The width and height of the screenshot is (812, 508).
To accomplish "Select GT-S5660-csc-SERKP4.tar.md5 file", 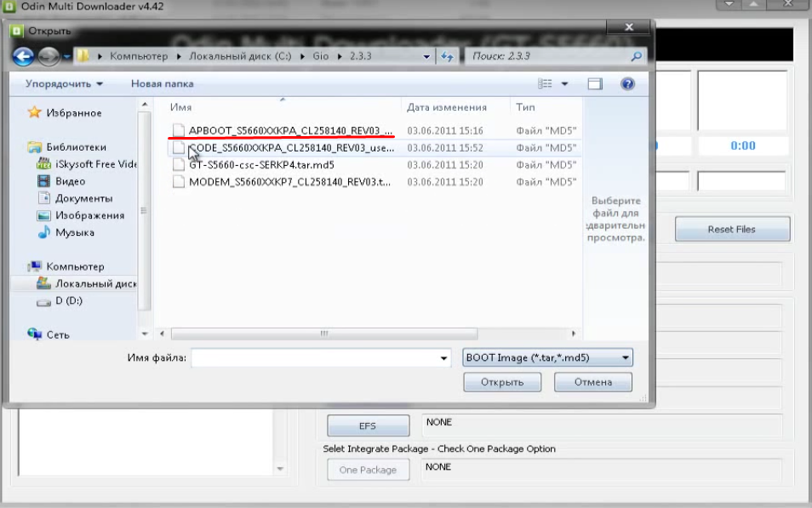I will pyautogui.click(x=261, y=165).
